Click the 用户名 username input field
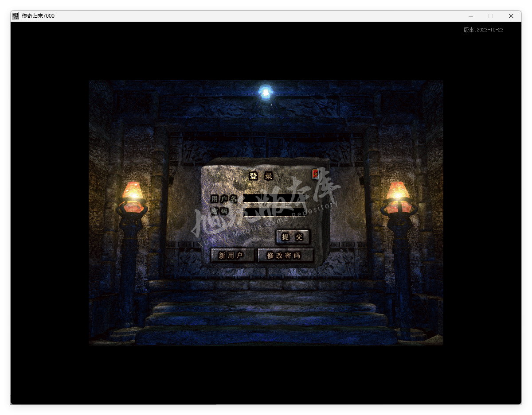The height and width of the screenshot is (415, 532). [274, 198]
